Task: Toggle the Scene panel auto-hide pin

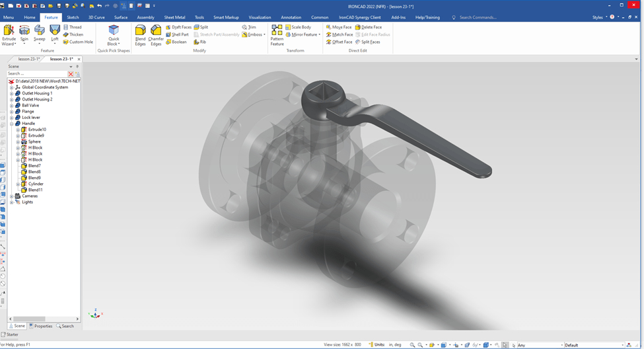Action: click(77, 67)
